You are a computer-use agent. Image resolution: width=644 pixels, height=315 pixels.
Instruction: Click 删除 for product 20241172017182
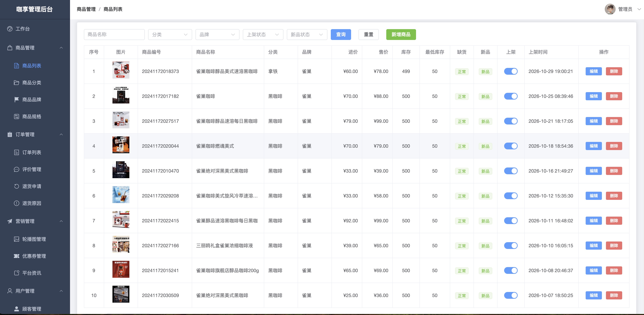point(614,96)
